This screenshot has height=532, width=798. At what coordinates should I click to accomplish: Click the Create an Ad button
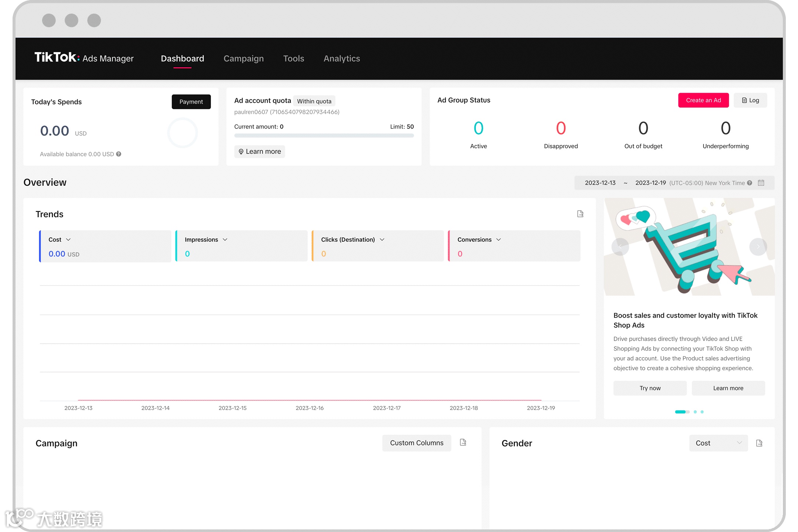point(703,100)
